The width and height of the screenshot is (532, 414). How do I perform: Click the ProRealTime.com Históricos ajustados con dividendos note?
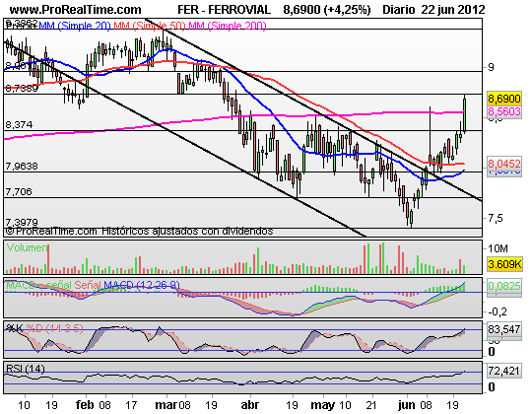140,231
